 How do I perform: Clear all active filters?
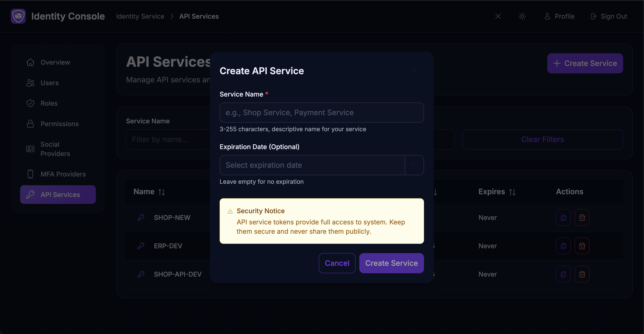[543, 139]
